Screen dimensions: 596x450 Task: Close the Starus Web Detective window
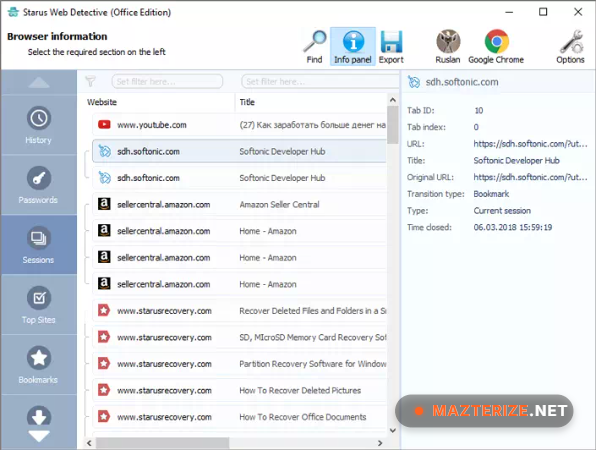pos(578,12)
